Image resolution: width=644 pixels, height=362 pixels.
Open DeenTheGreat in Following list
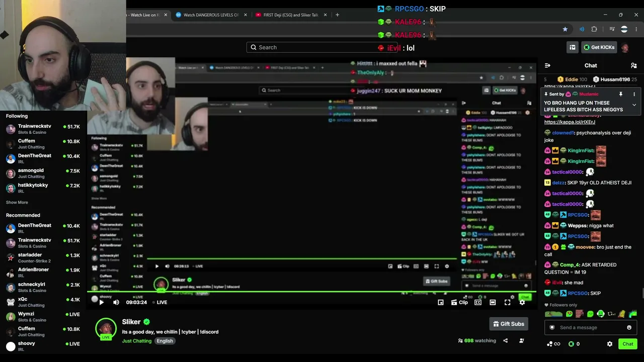[43, 158]
